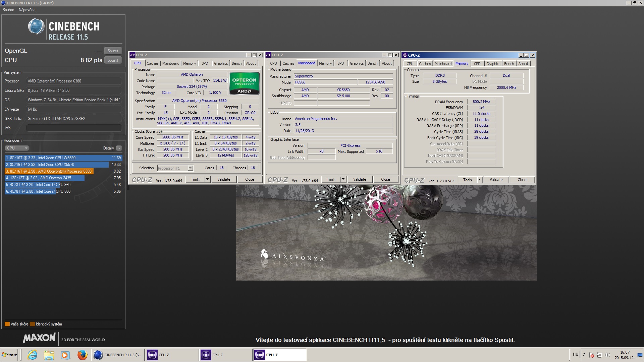Select the Intel Core i7 CPU 860 row
The image size is (644, 362).
63,191
